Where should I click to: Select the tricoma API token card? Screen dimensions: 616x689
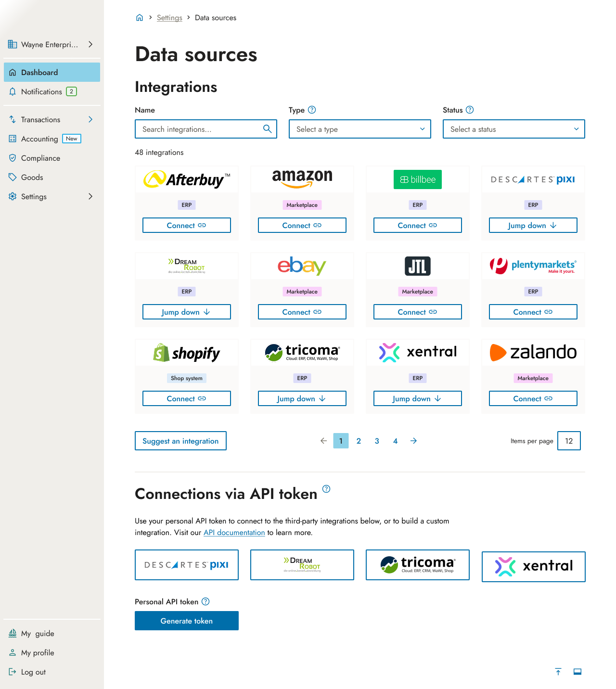(x=418, y=565)
